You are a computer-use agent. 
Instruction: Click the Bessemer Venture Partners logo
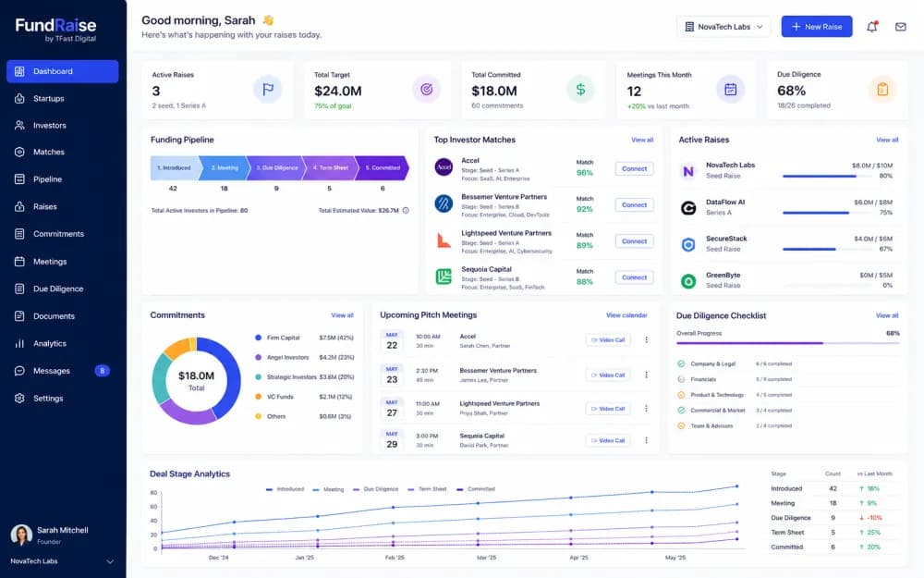pyautogui.click(x=444, y=203)
